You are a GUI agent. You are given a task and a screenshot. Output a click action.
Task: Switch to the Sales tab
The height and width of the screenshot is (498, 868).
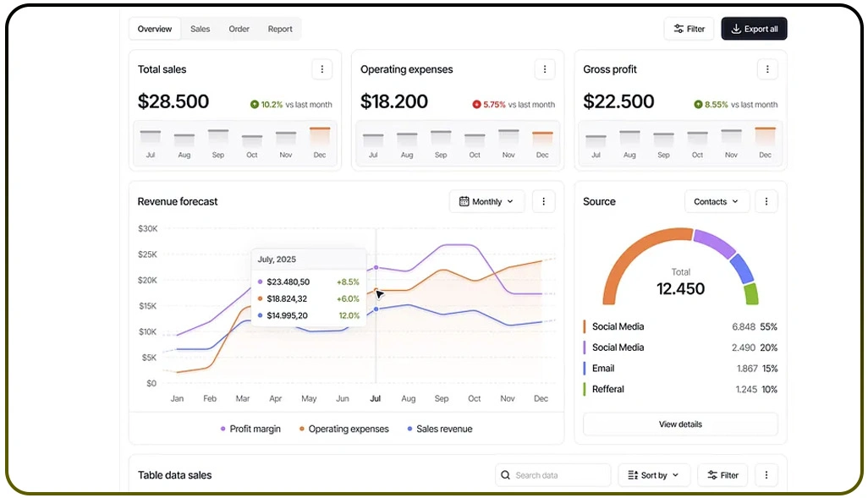pos(200,29)
